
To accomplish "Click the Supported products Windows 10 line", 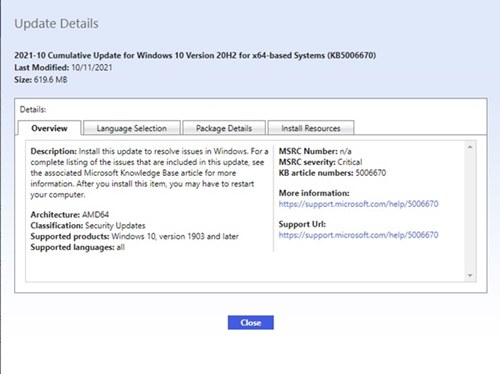I will point(134,236).
